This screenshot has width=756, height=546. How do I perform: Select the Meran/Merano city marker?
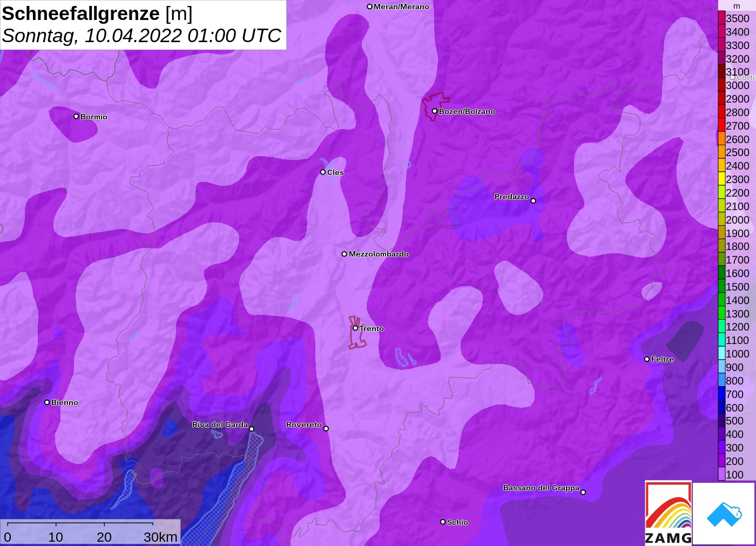(370, 6)
